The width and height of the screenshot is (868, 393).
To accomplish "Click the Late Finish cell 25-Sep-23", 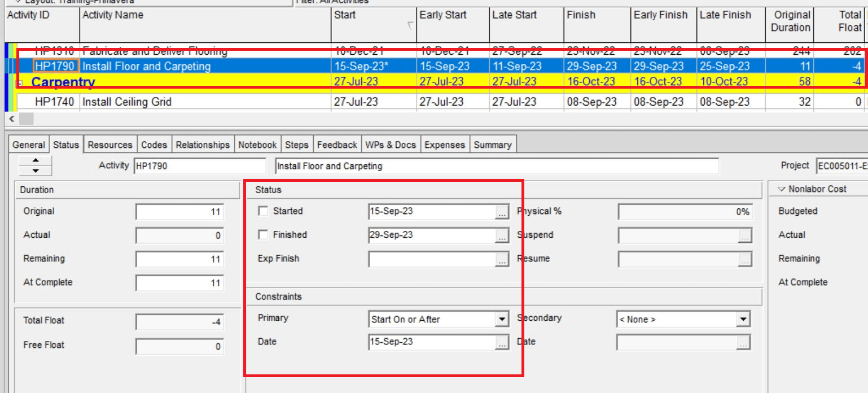I will point(731,66).
